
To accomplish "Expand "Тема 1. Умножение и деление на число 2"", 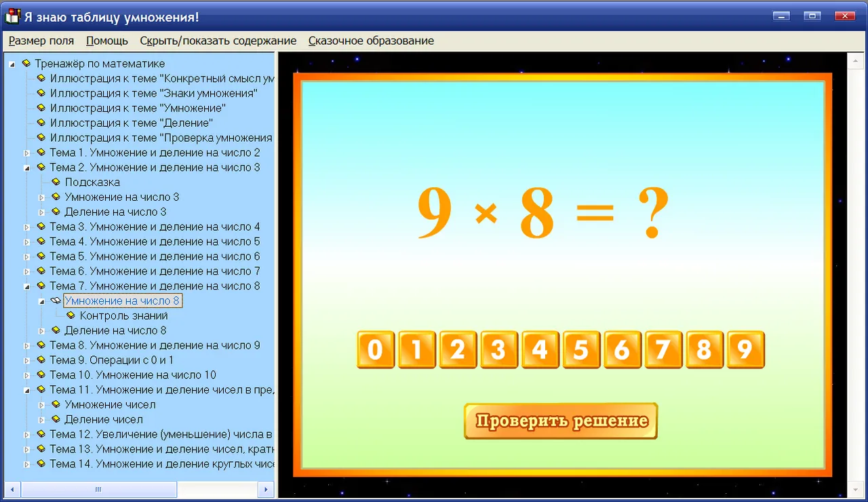I will pyautogui.click(x=27, y=153).
